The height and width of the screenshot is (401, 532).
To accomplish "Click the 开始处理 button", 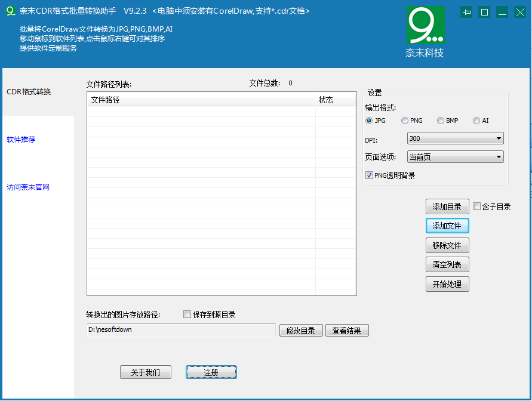I will point(447,284).
